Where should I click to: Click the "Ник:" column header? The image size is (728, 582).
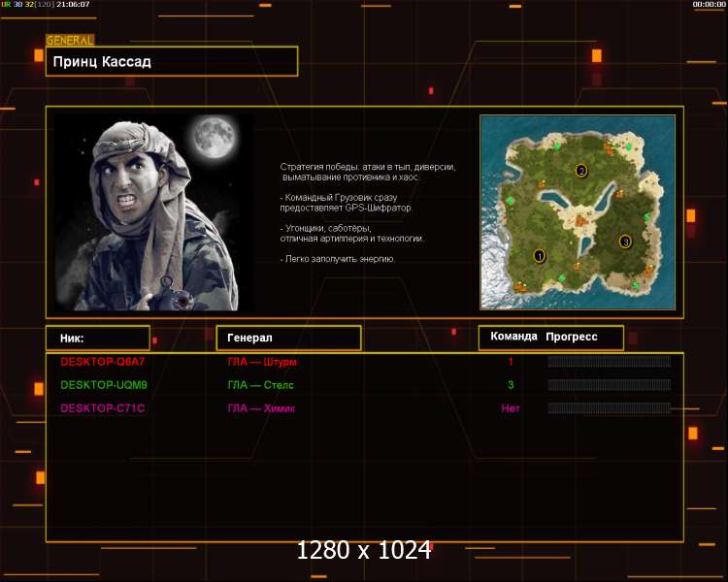[97, 338]
